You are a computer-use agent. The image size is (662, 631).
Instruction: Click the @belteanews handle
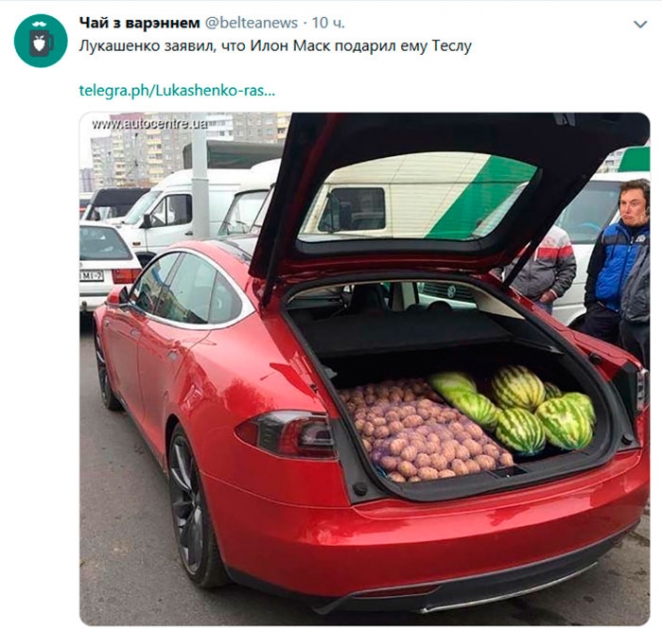click(251, 23)
